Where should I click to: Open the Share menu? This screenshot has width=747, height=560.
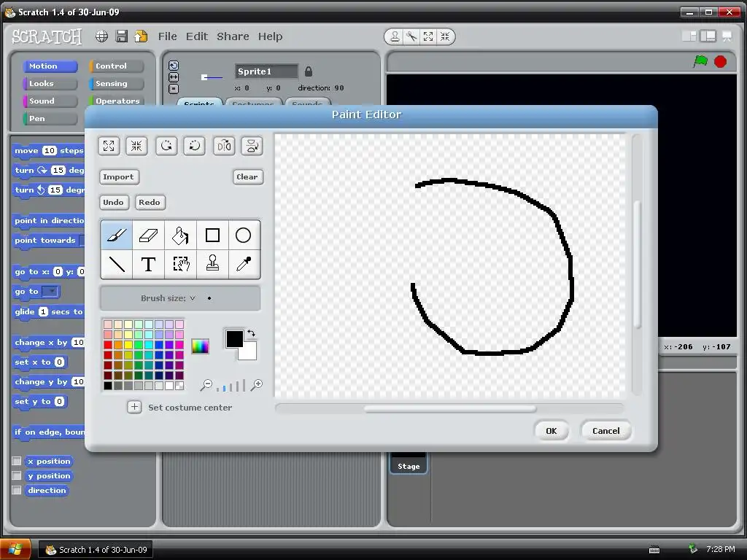click(233, 36)
